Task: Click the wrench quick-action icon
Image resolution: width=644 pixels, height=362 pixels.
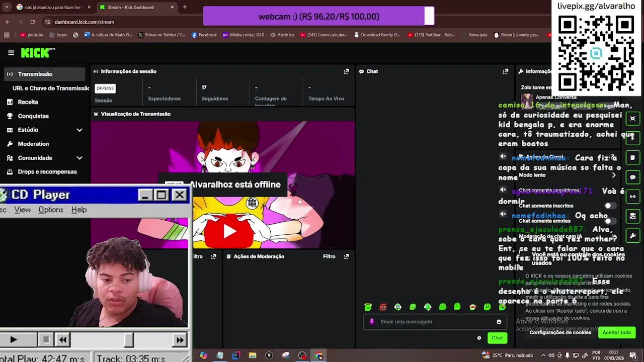Action: click(632, 236)
